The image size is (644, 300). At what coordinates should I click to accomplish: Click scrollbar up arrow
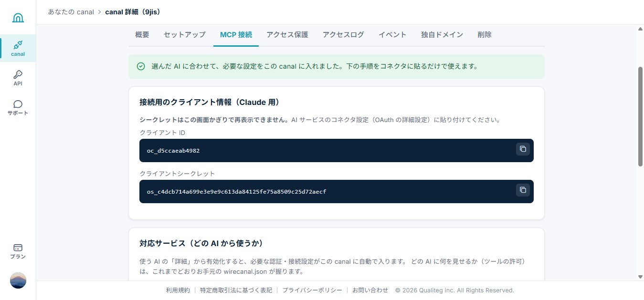point(640,29)
